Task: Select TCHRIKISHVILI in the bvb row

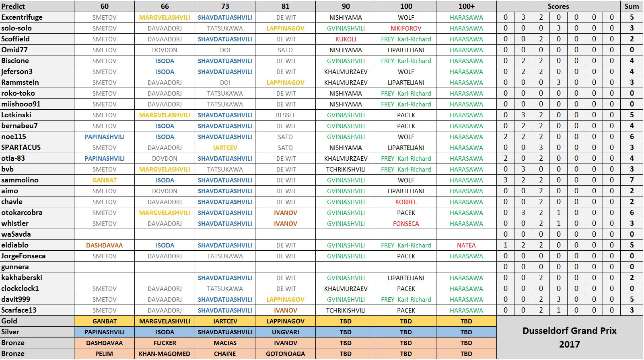Action: coord(346,169)
